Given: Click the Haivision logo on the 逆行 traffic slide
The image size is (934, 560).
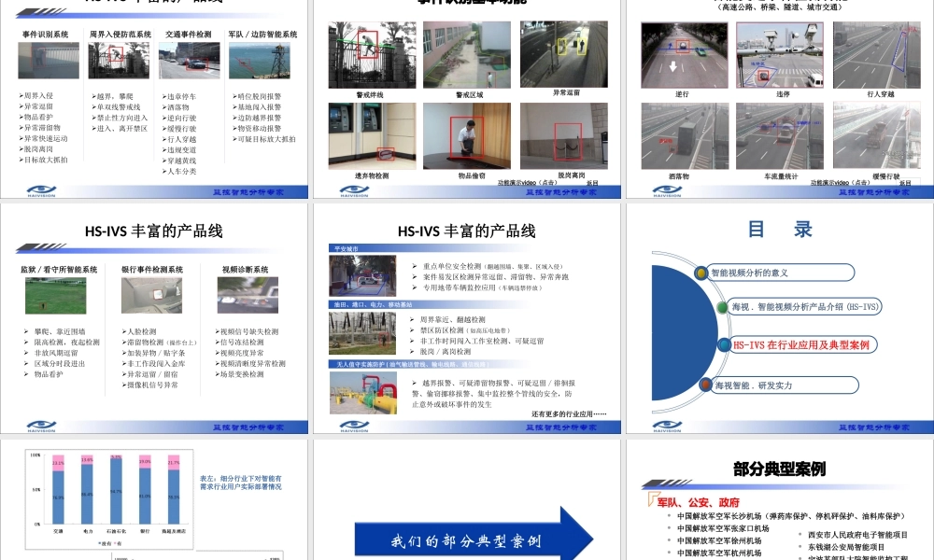Looking at the screenshot, I should [667, 191].
